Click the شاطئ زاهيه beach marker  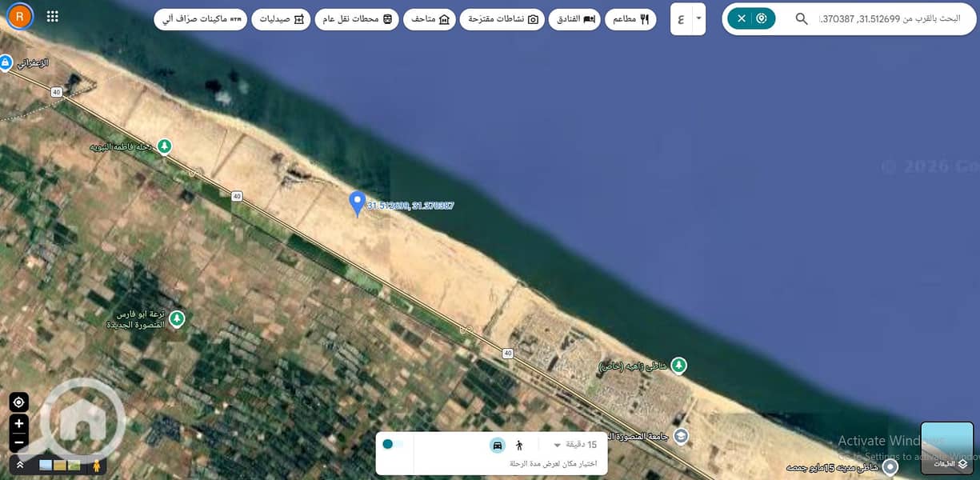pyautogui.click(x=678, y=366)
